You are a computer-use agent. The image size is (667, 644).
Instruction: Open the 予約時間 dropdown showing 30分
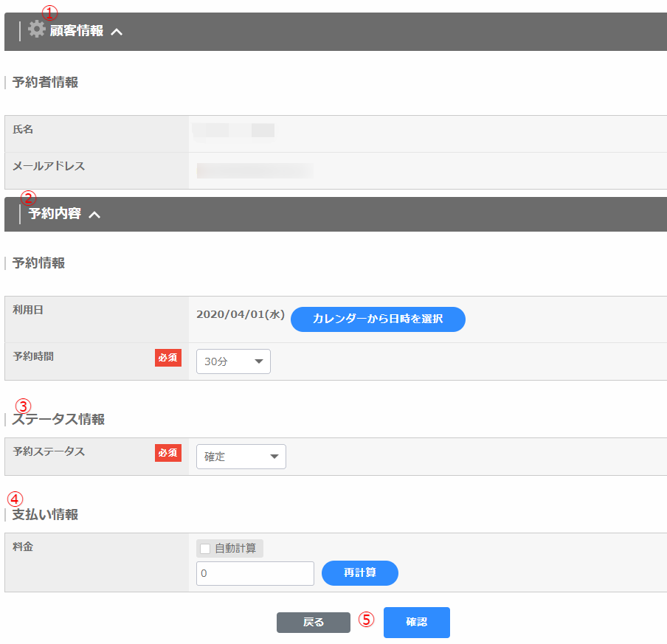click(x=233, y=361)
